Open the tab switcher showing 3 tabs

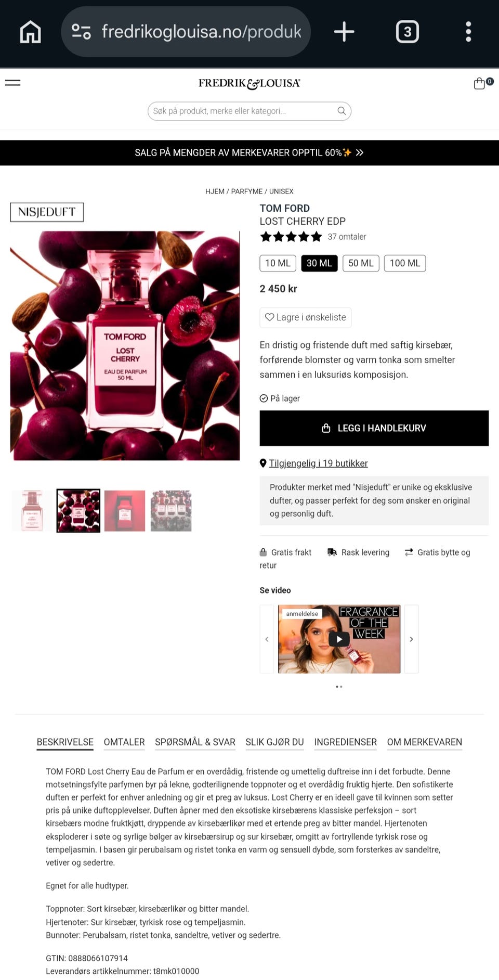408,32
